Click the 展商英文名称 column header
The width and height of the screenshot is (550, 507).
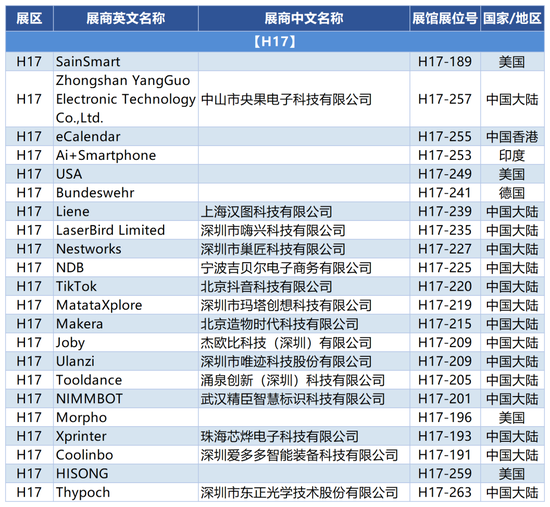point(126,18)
